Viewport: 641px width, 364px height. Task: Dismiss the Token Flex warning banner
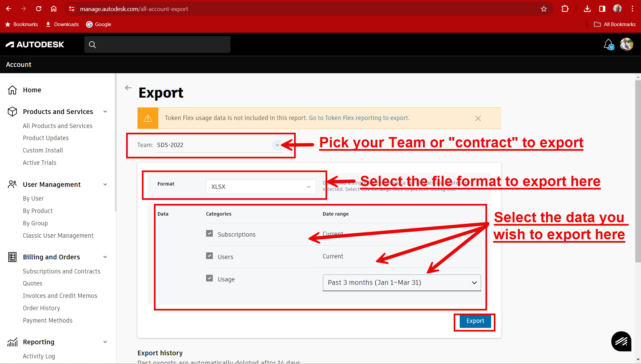[x=478, y=118]
